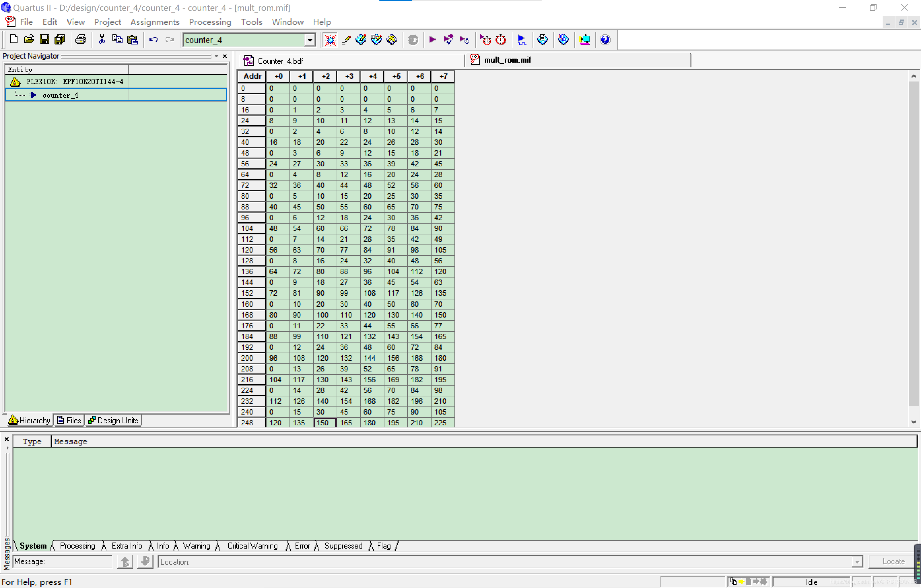The width and height of the screenshot is (921, 588).
Task: Click the blue Help question mark icon
Action: pos(605,39)
